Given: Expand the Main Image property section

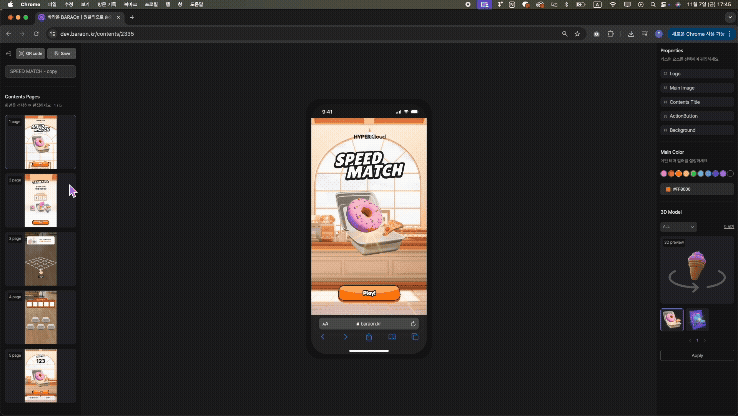Looking at the screenshot, I should point(697,88).
